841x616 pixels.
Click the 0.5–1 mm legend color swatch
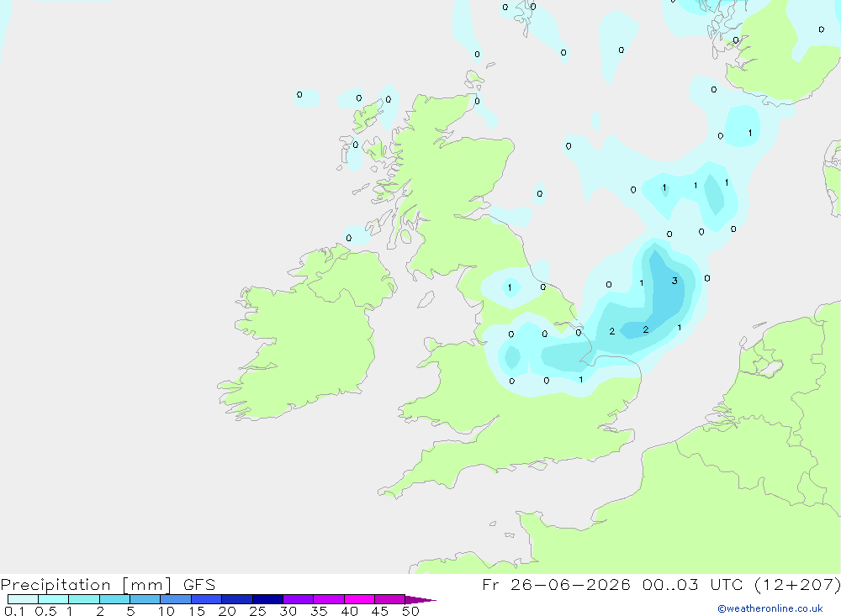(x=54, y=599)
